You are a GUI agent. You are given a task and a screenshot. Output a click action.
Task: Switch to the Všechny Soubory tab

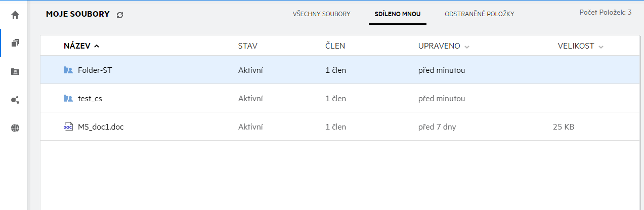pos(322,14)
